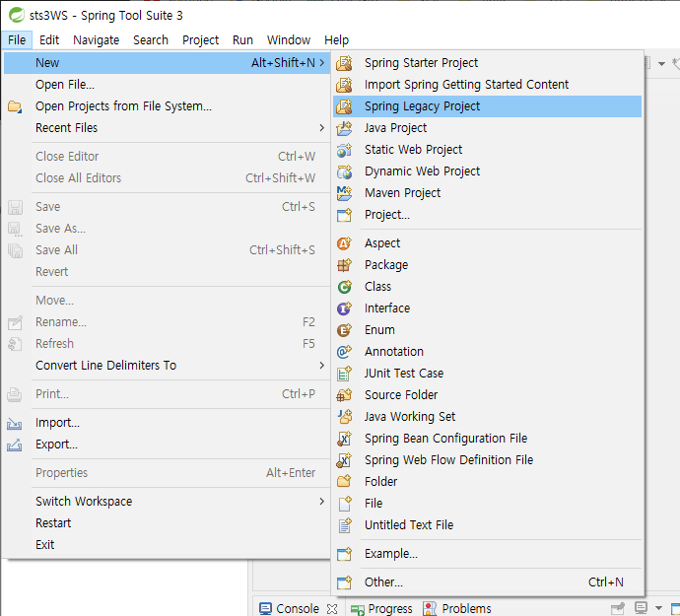Open the console view dropdown arrow
This screenshot has height=616, width=680.
[658, 608]
